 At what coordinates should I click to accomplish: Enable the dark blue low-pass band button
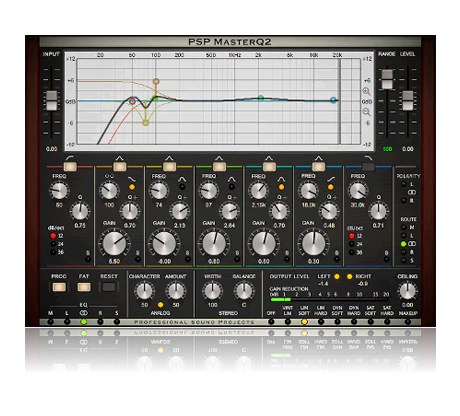368,166
